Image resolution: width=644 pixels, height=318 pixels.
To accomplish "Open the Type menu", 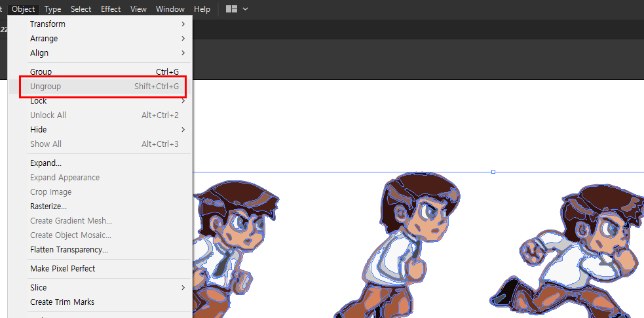I will tap(52, 9).
